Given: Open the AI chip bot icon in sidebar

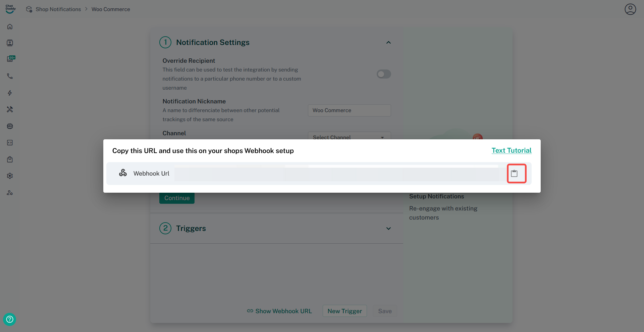Looking at the screenshot, I should [x=10, y=126].
